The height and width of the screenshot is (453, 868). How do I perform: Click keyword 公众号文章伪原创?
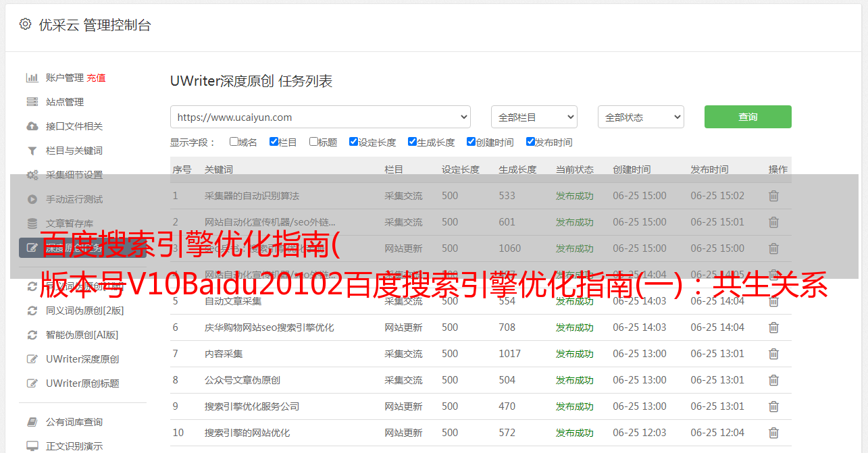(242, 380)
